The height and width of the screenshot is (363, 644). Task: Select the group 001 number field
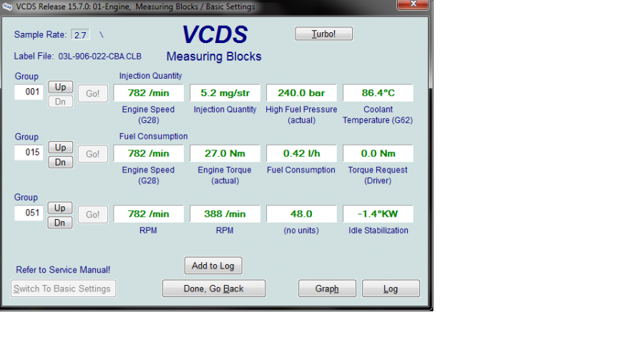point(29,92)
